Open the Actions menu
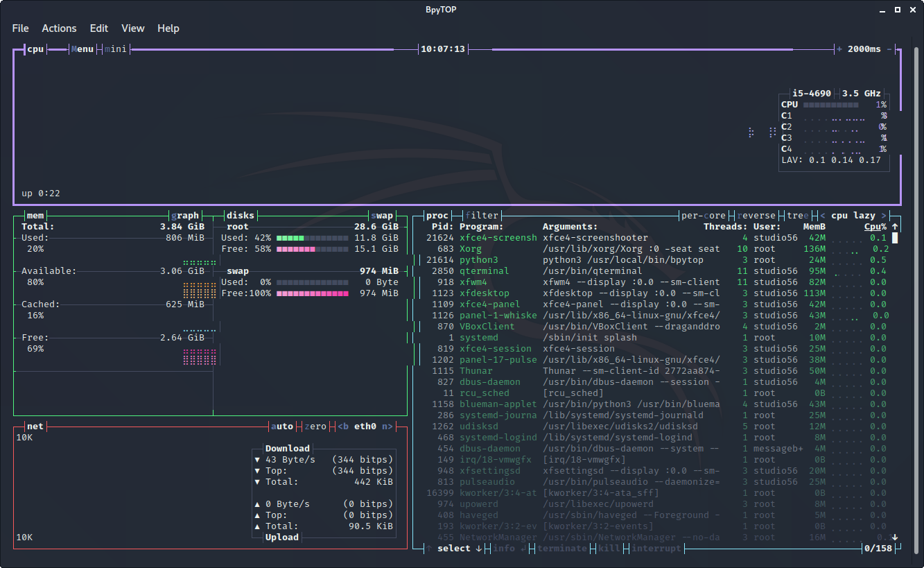Viewport: 924px width, 568px height. [59, 28]
